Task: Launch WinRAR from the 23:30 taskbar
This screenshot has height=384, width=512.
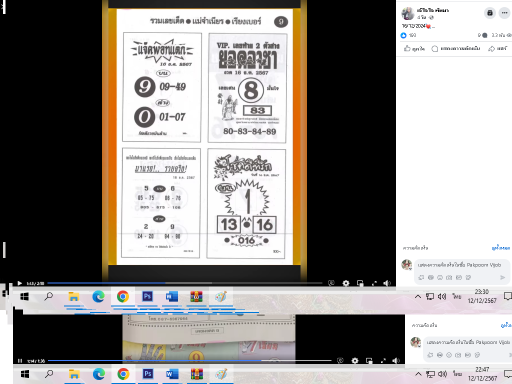Action: [196, 296]
